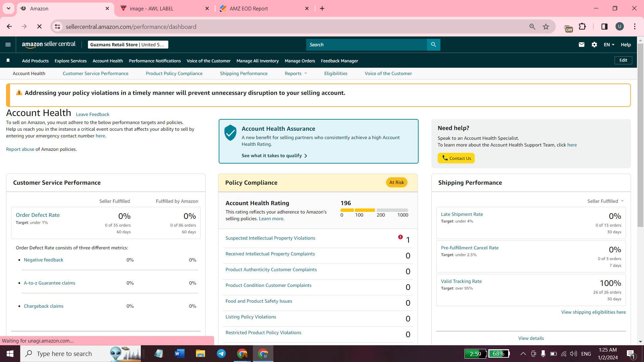Open Performance Notifications in navigation bar
Image resolution: width=644 pixels, height=362 pixels.
click(155, 61)
